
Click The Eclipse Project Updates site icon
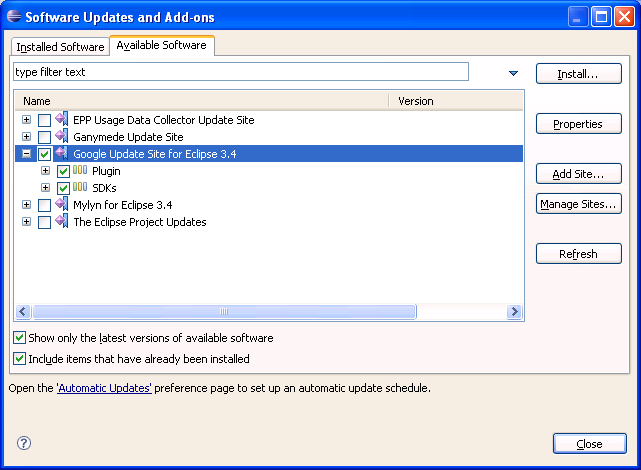62,222
